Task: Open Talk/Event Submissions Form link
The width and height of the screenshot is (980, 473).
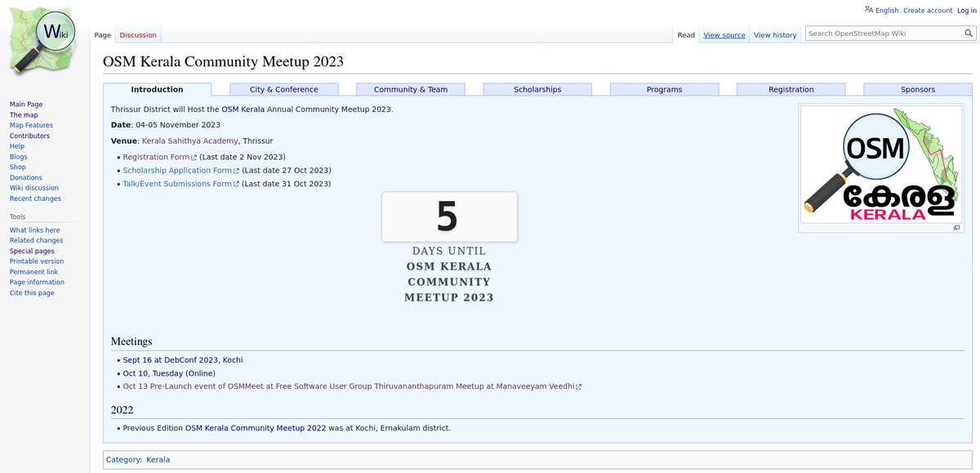Action: pyautogui.click(x=177, y=184)
